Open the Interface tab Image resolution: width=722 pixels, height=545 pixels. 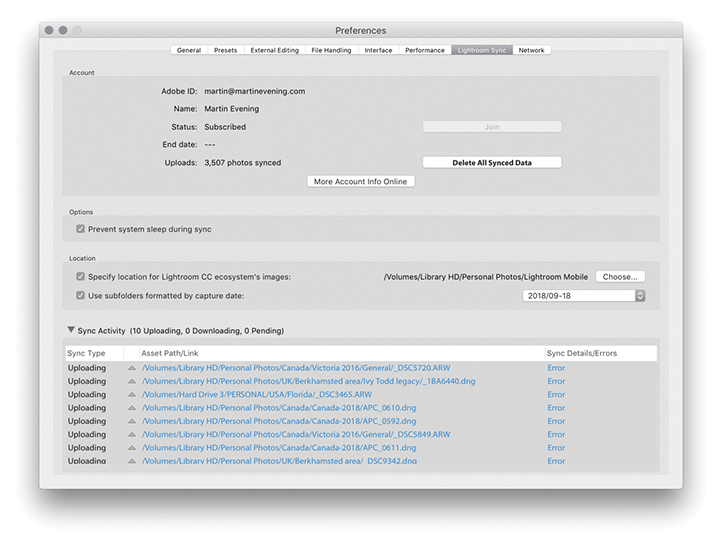coord(378,50)
